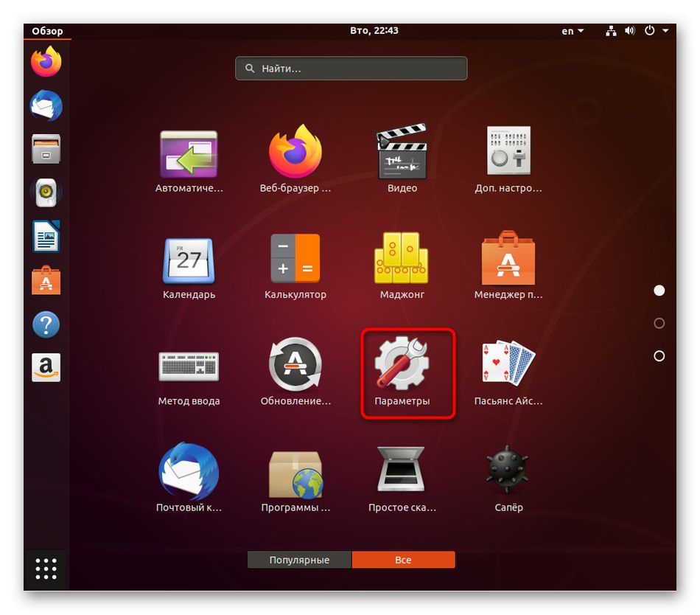Go to first app page indicator
700x615 pixels.
click(x=659, y=291)
